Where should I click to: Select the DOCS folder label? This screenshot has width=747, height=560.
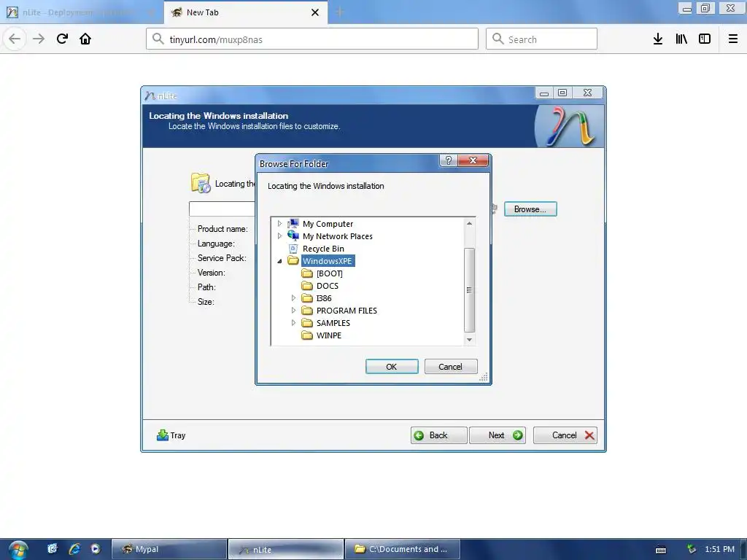pos(328,286)
